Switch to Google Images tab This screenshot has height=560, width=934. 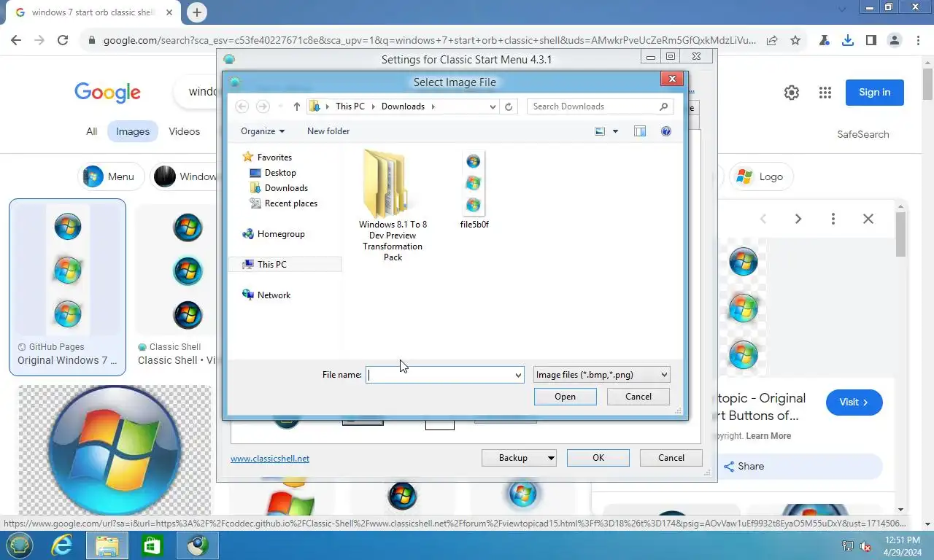click(133, 131)
